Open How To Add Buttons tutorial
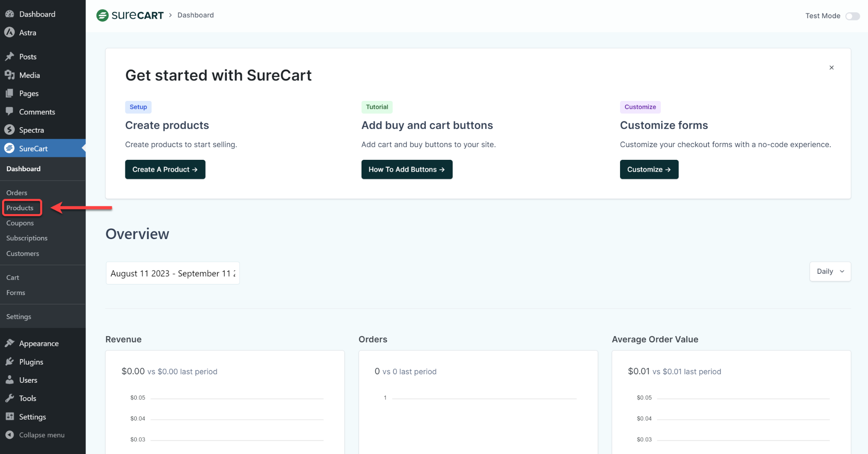Image resolution: width=868 pixels, height=454 pixels. pyautogui.click(x=406, y=169)
